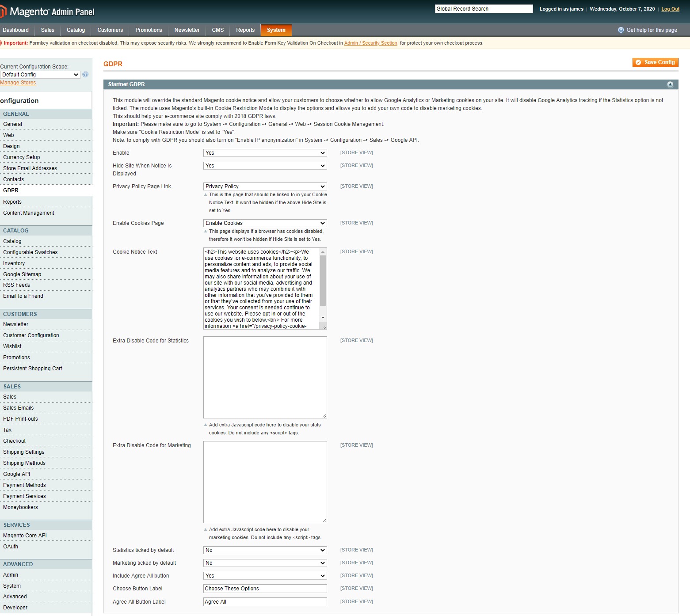Open Persistent Shopping Cart configuration
The height and width of the screenshot is (616, 690).
(46, 369)
